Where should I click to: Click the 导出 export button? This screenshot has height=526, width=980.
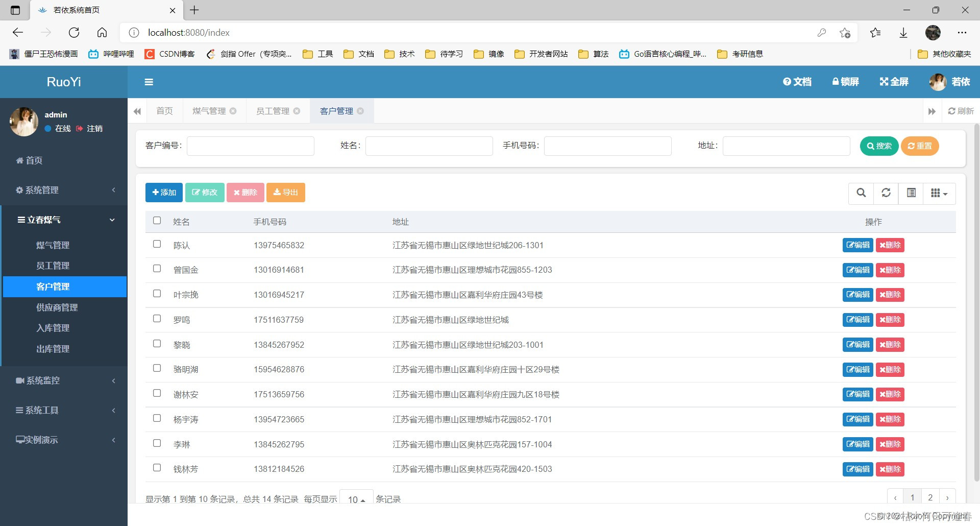tap(285, 193)
